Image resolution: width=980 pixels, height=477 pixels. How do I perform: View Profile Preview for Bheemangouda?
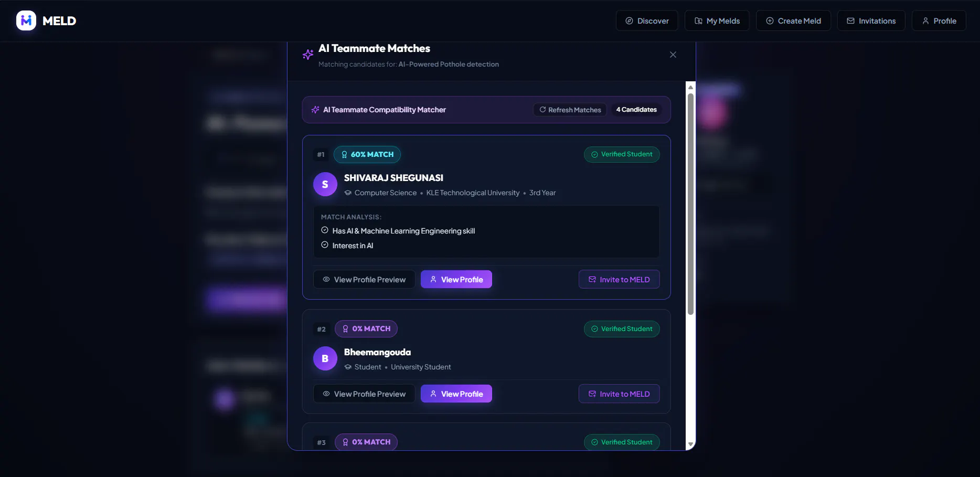(x=364, y=394)
